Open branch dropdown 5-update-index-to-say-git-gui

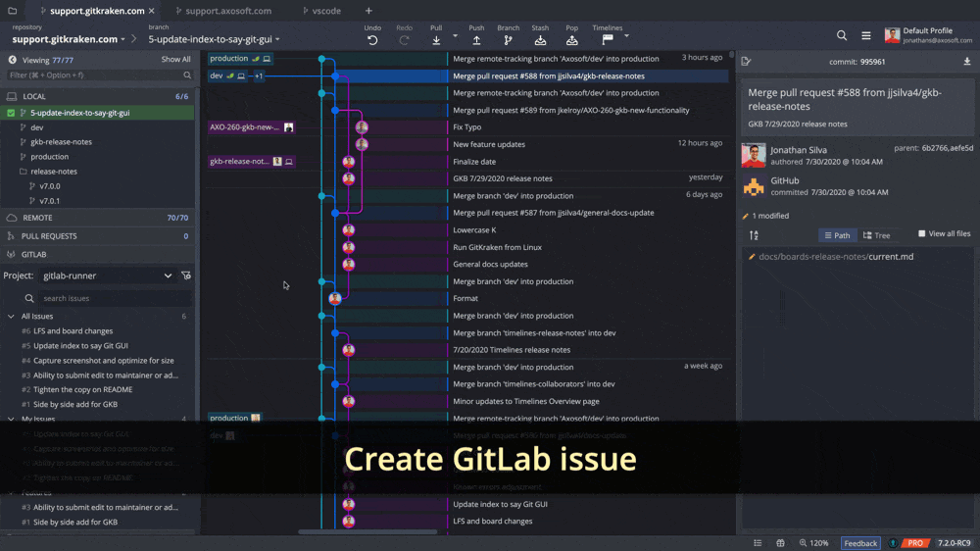point(214,39)
